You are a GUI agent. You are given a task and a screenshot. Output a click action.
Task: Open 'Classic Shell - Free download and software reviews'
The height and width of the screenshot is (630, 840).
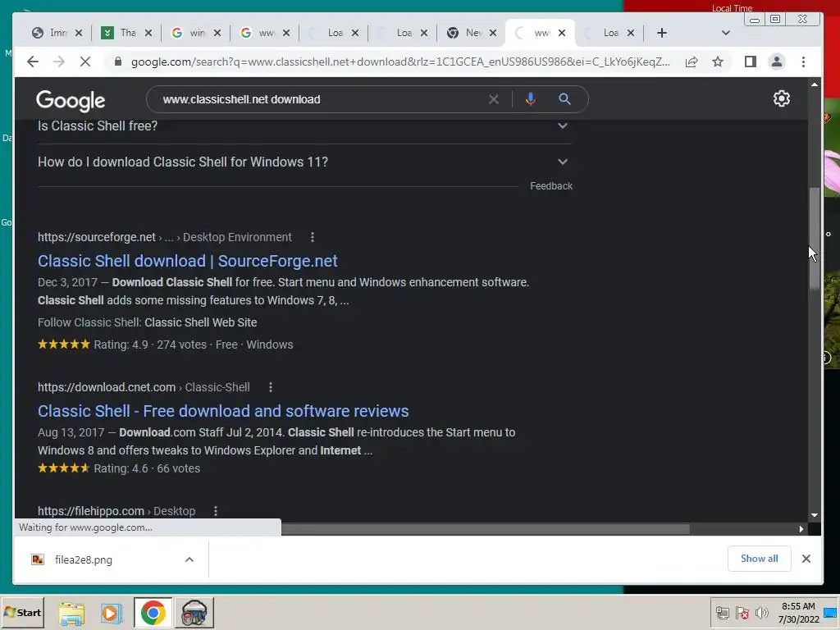pyautogui.click(x=223, y=411)
